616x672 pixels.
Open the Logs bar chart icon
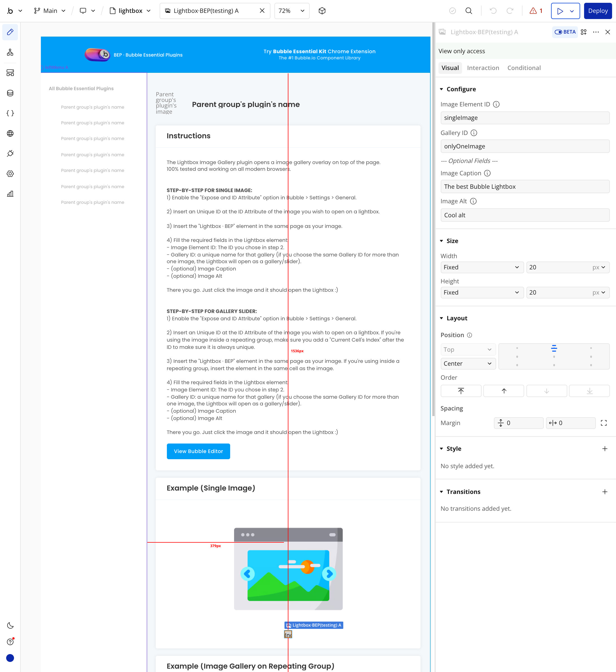pos(10,194)
